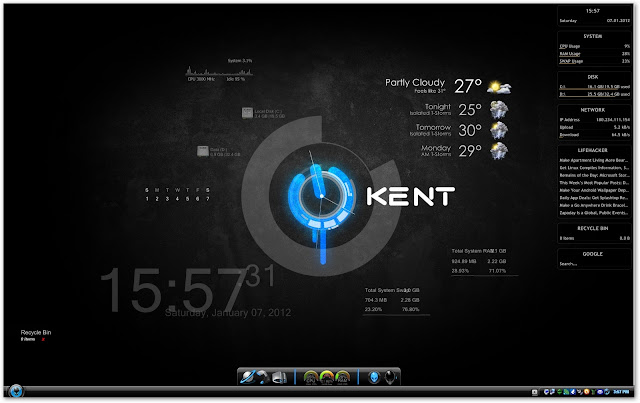Click the blue Bluetooth-like tray icon
640x403 pixels.
[x=573, y=392]
